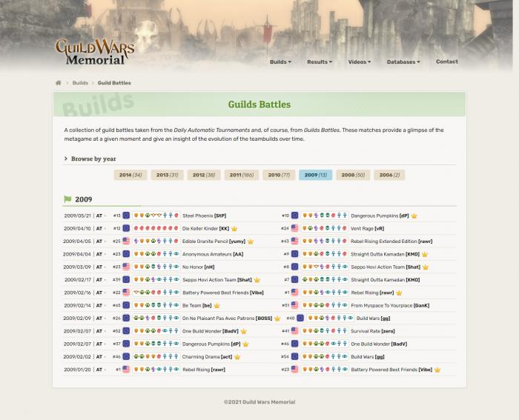Select the 2009 (13) year tab
This screenshot has width=519, height=420.
click(x=315, y=175)
